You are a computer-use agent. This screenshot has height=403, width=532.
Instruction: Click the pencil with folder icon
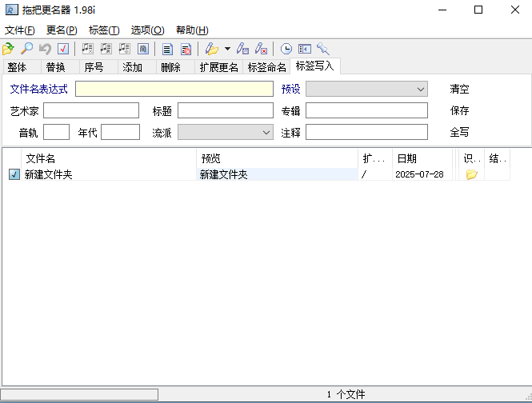pos(212,49)
